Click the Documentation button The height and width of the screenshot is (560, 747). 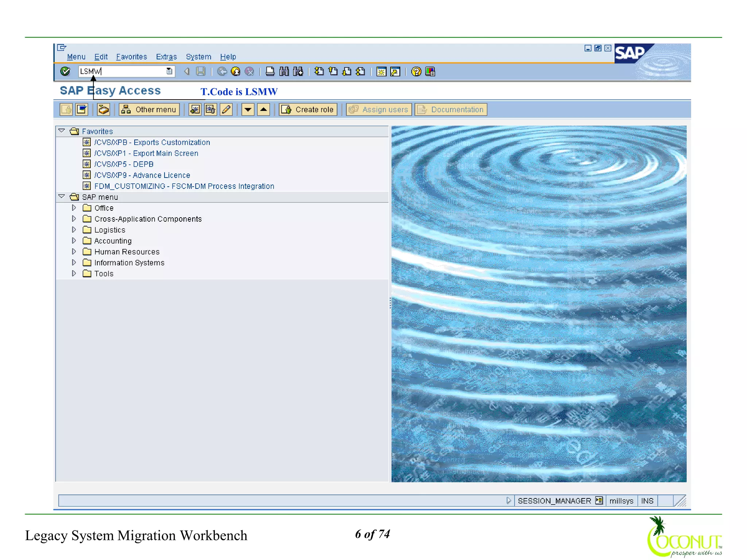(x=451, y=109)
